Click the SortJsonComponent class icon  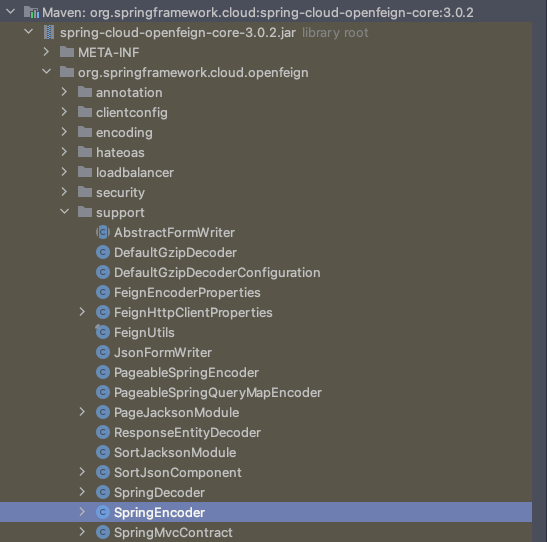pos(103,472)
